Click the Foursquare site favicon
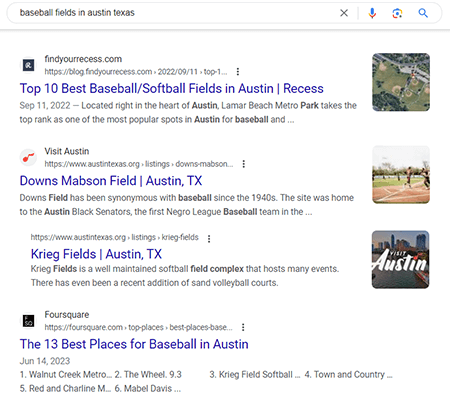This screenshot has height=400, width=450. pos(29,321)
